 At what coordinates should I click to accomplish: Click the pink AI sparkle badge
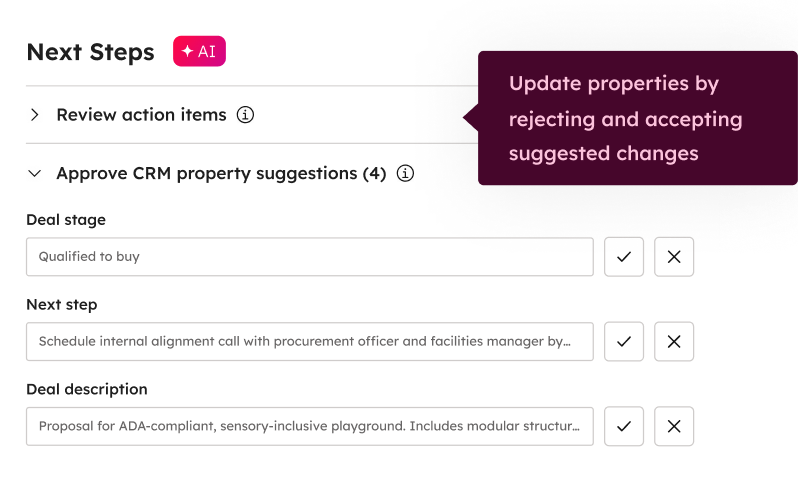[199, 52]
